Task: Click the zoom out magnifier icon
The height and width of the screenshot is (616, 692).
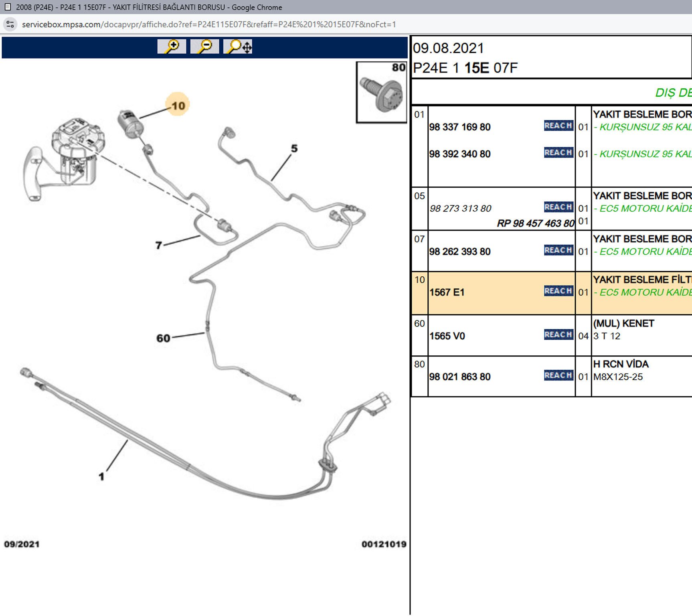Action: click(x=204, y=47)
